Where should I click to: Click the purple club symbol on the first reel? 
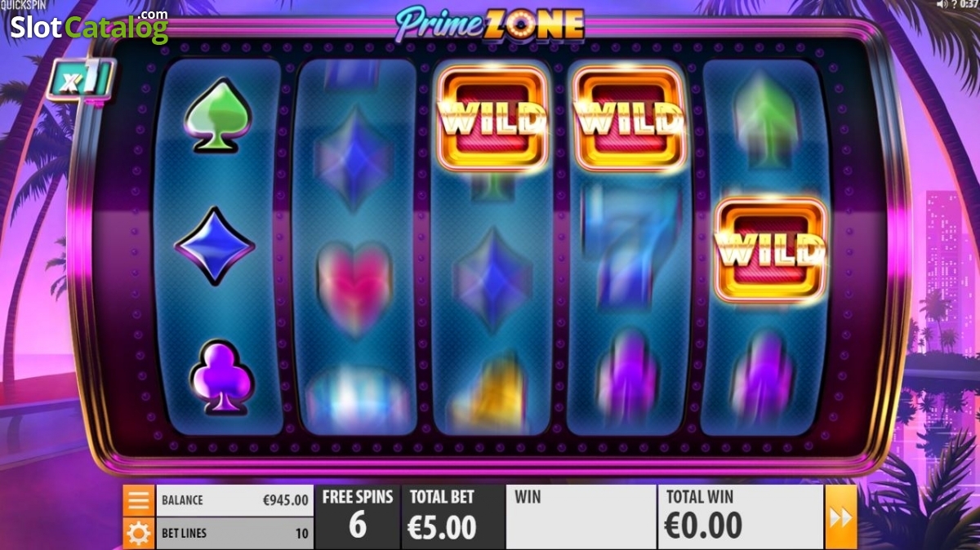pos(221,375)
